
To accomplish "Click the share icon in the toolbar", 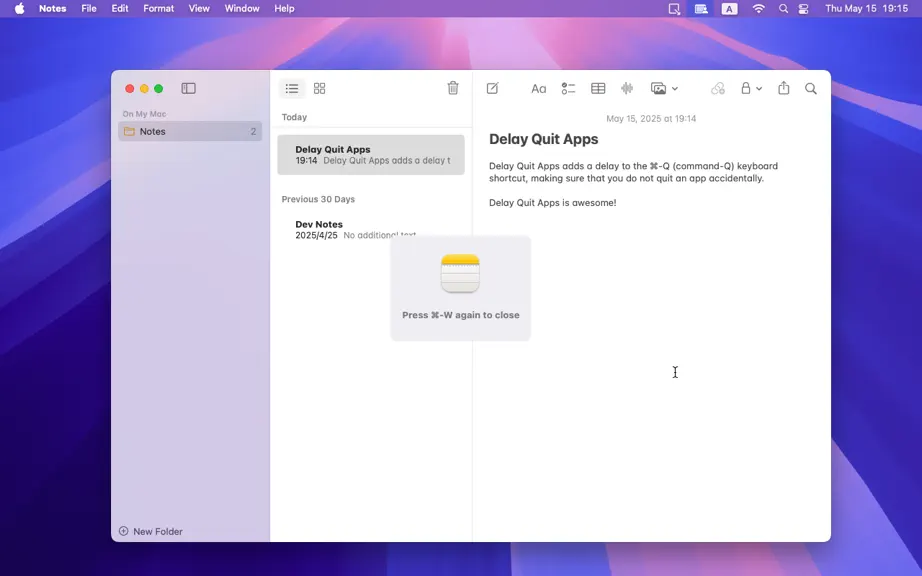I will click(783, 88).
